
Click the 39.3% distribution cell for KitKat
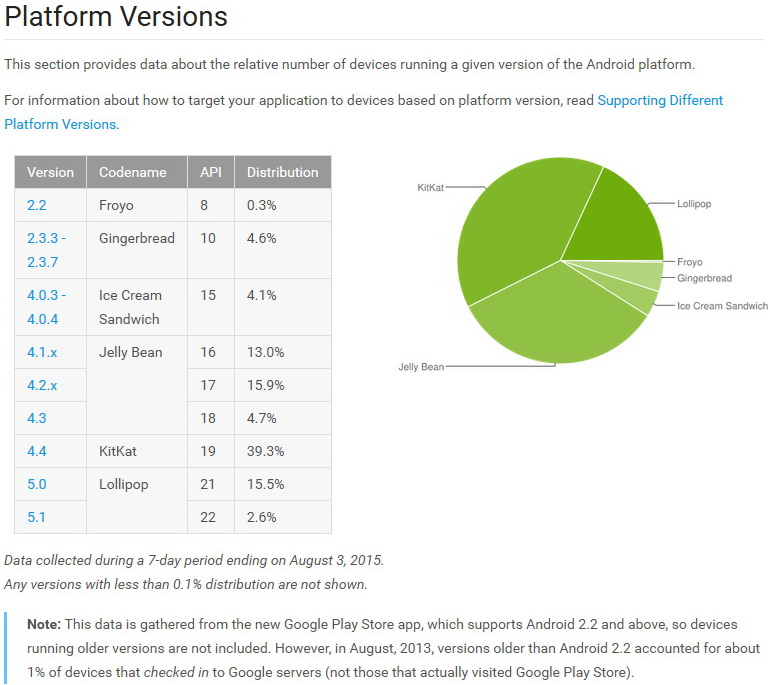tap(265, 451)
